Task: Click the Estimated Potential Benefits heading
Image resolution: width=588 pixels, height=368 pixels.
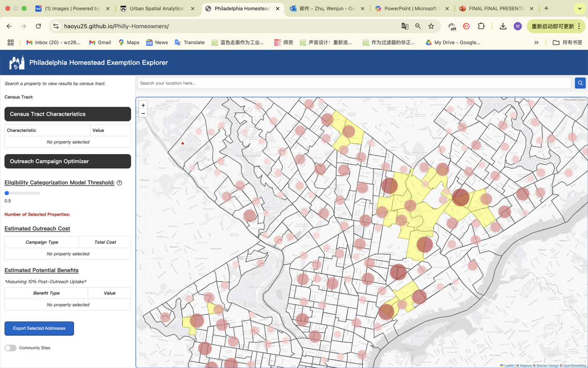Action: point(42,270)
